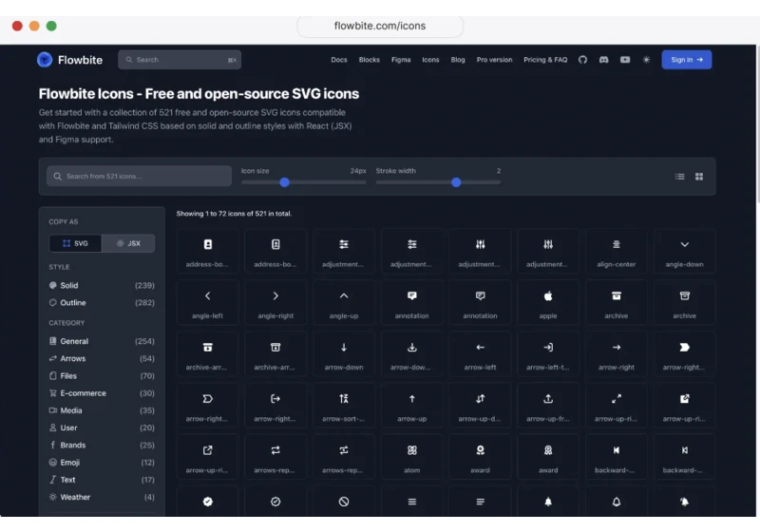Viewport: 760px width, 532px height.
Task: Filter by Brands category
Action: pos(102,446)
